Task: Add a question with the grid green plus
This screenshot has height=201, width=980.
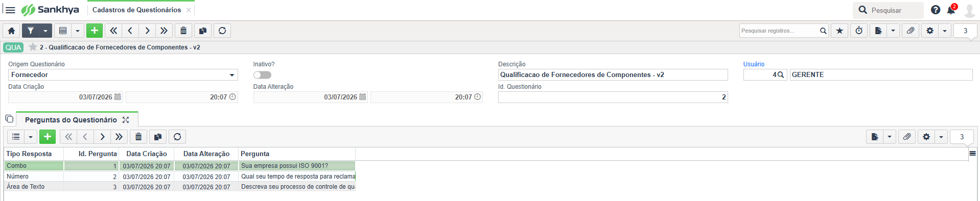Action: point(48,137)
